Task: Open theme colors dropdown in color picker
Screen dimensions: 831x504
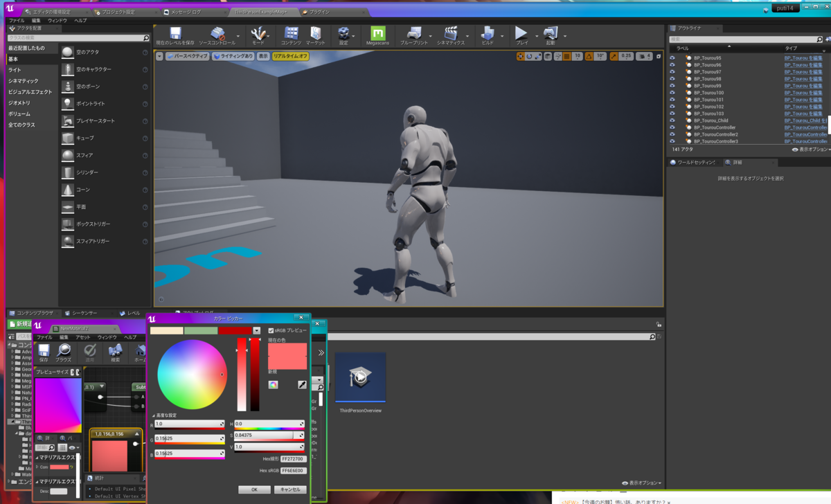Action: [x=257, y=331]
